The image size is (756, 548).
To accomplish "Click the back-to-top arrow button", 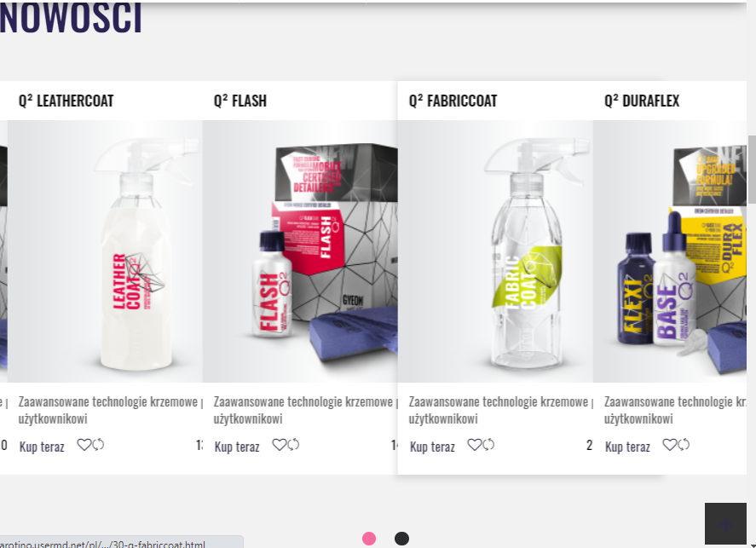I will click(x=725, y=524).
